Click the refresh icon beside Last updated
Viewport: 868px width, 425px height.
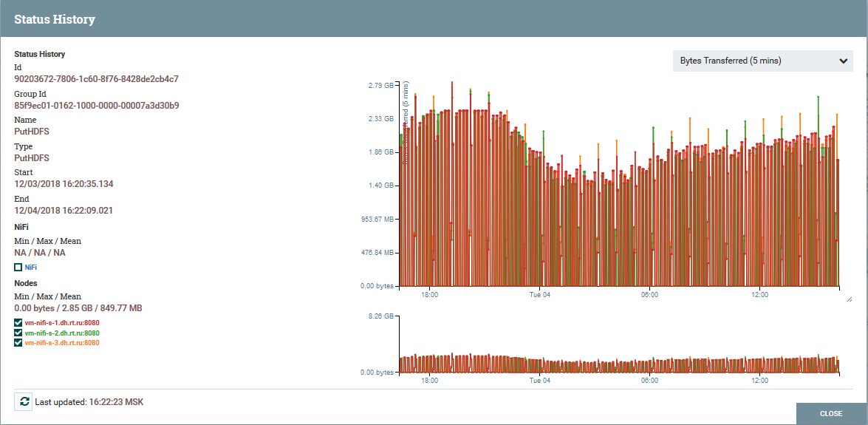24,402
